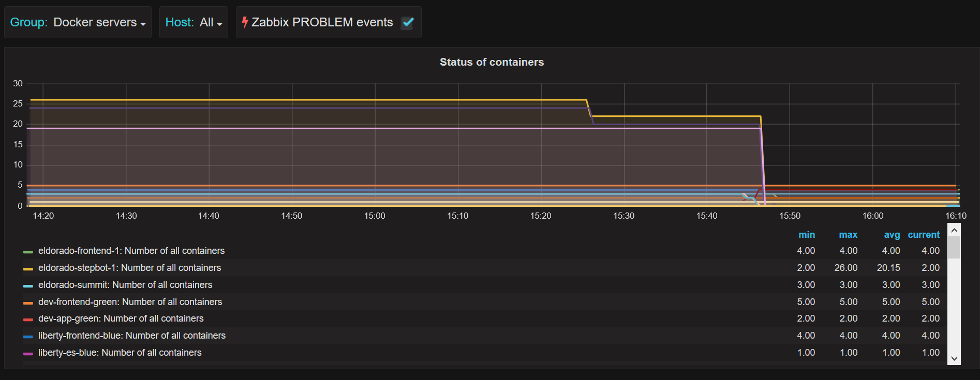The height and width of the screenshot is (380, 980).
Task: Select eldorado-stepbot-1 legend entry
Action: 129,268
